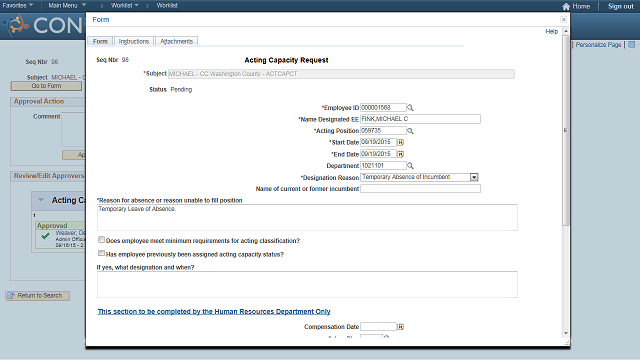Check minimum requirements for acting classification box
The height and width of the screenshot is (360, 640).
pos(101,240)
